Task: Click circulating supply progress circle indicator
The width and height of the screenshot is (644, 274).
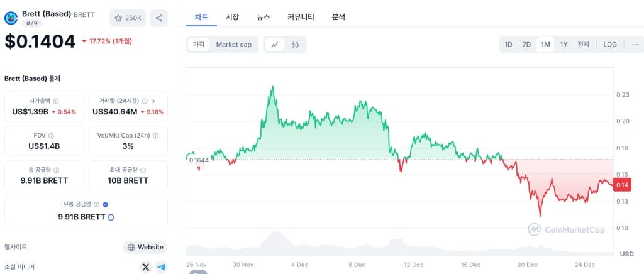Action: [x=111, y=217]
